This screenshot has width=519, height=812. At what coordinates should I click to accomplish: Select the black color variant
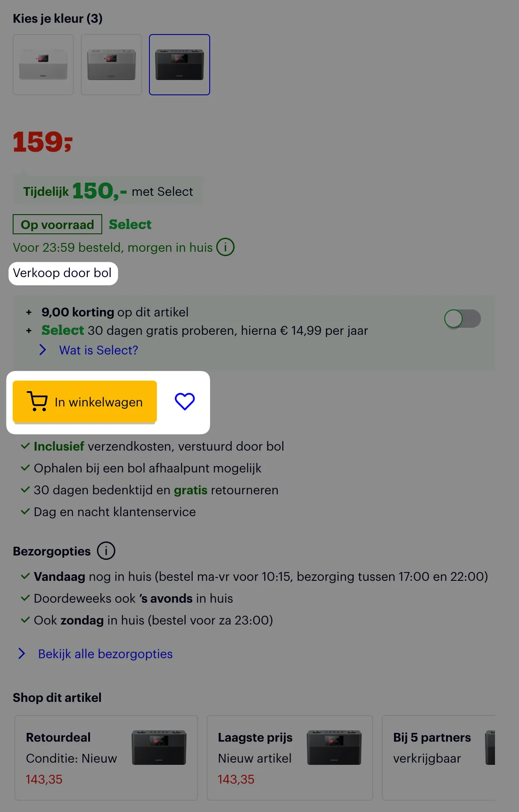point(180,64)
